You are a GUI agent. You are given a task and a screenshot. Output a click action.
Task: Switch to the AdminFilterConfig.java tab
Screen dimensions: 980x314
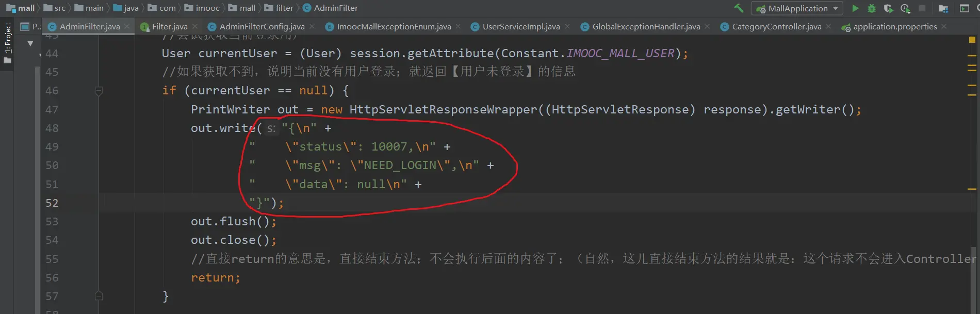[x=262, y=26]
